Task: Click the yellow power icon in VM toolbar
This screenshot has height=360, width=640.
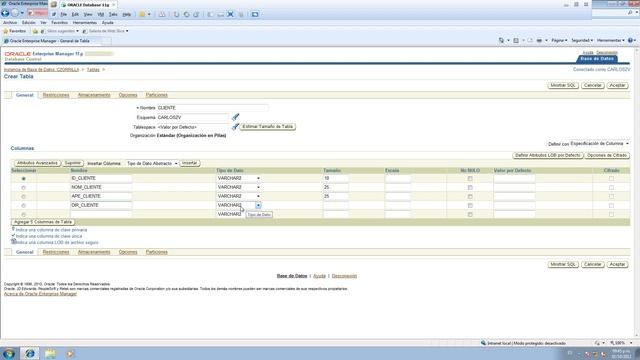Action: [142, 14]
